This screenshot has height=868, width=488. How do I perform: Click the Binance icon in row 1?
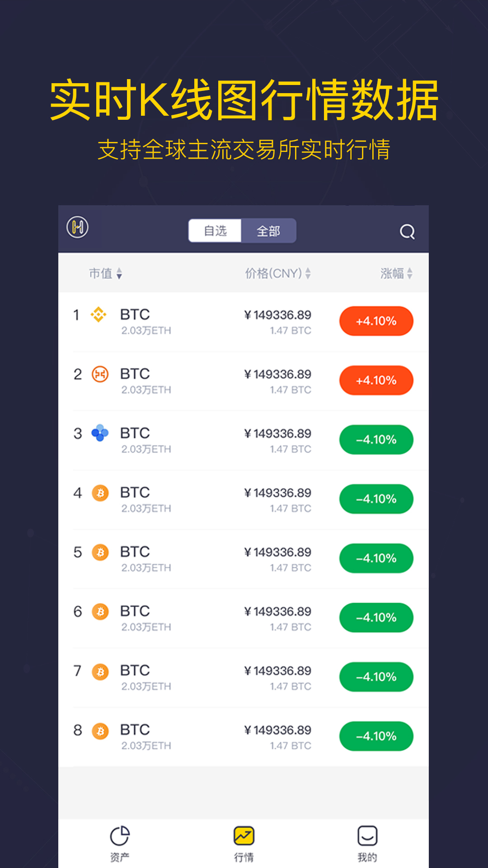tap(99, 315)
